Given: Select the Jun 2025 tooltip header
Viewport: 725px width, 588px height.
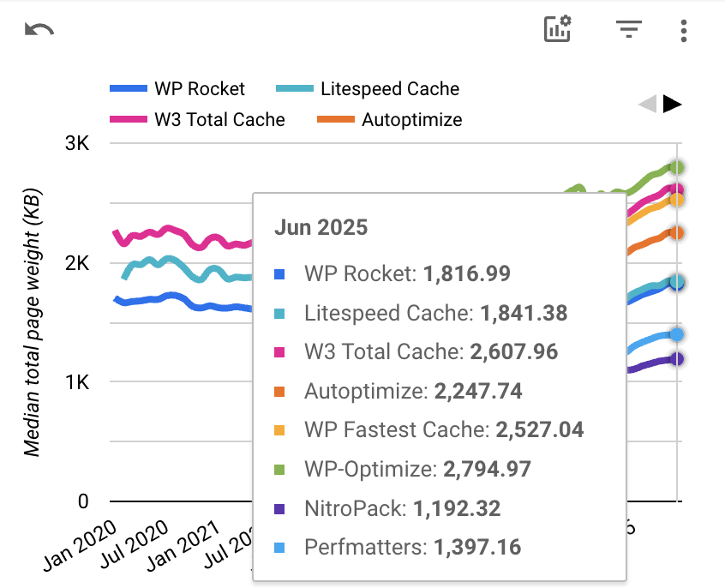Looking at the screenshot, I should tap(323, 227).
